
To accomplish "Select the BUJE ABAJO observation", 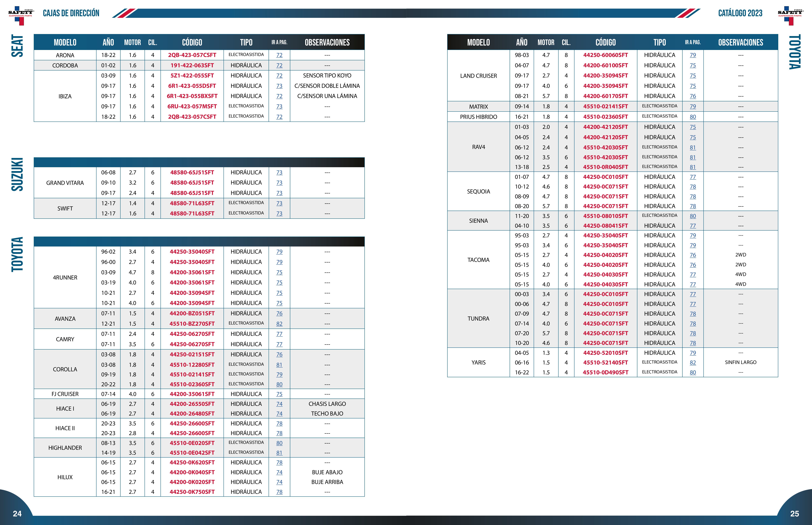I will [x=327, y=472].
